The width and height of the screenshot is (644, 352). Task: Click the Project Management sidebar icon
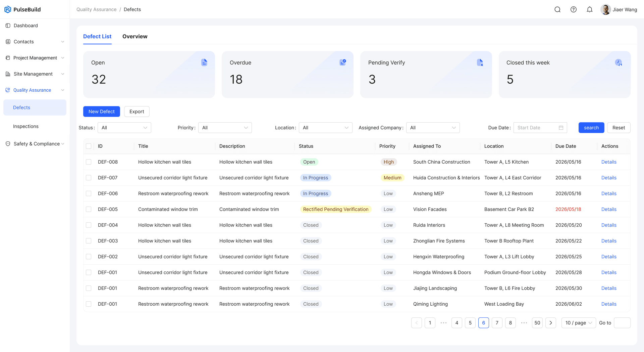click(x=8, y=58)
